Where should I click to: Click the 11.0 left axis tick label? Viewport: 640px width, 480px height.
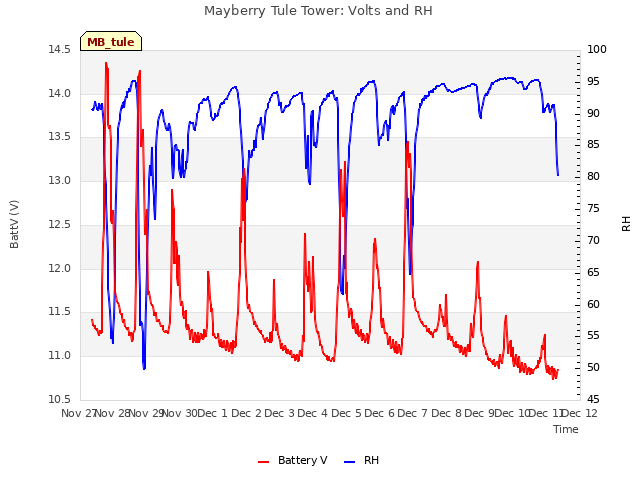point(59,356)
